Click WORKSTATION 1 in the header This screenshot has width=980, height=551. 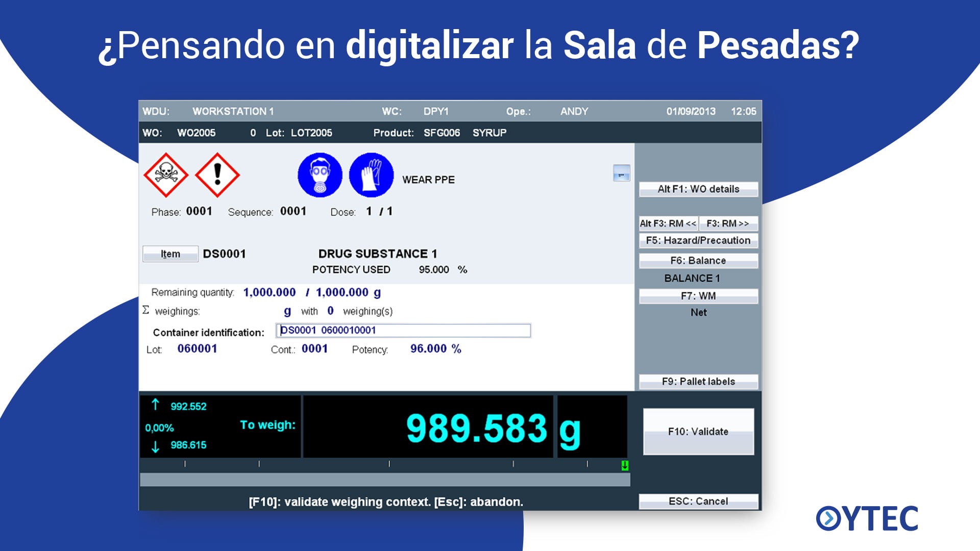233,111
